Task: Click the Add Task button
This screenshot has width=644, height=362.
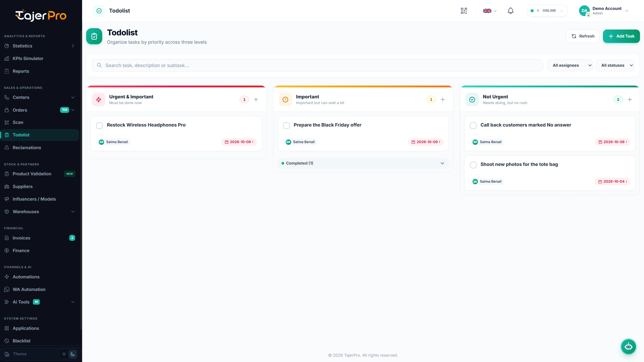Action: 621,36
